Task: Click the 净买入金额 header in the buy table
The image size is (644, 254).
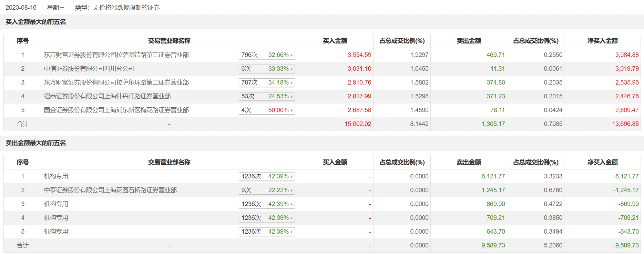Action: (602, 41)
